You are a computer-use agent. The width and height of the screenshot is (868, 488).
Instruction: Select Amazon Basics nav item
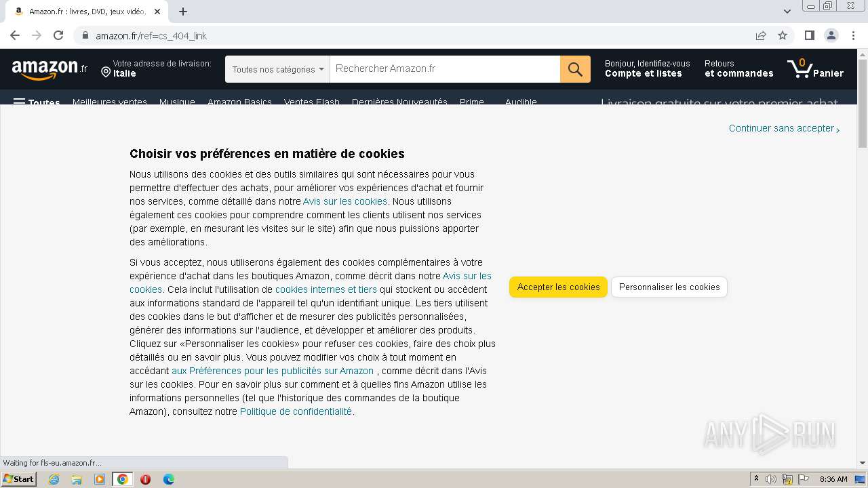point(239,102)
